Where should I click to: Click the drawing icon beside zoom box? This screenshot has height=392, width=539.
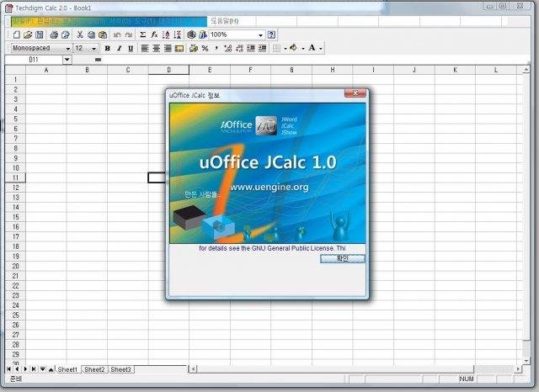(x=203, y=34)
